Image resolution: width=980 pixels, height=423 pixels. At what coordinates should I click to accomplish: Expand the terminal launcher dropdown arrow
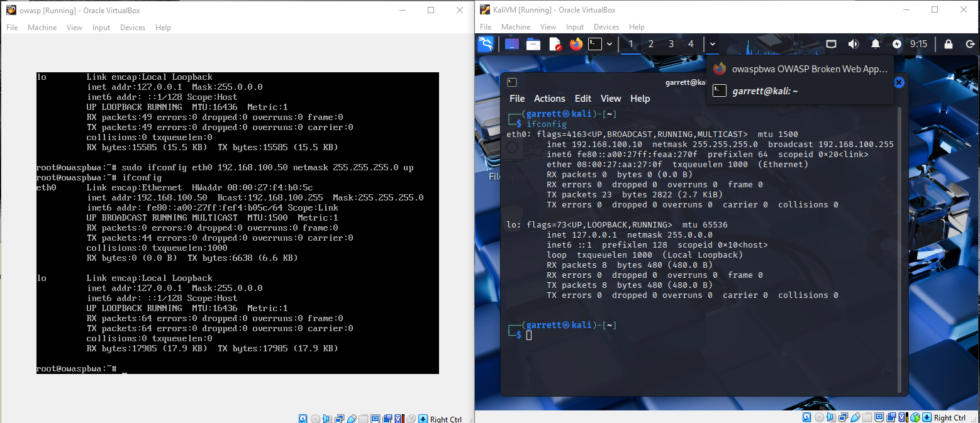pos(610,44)
